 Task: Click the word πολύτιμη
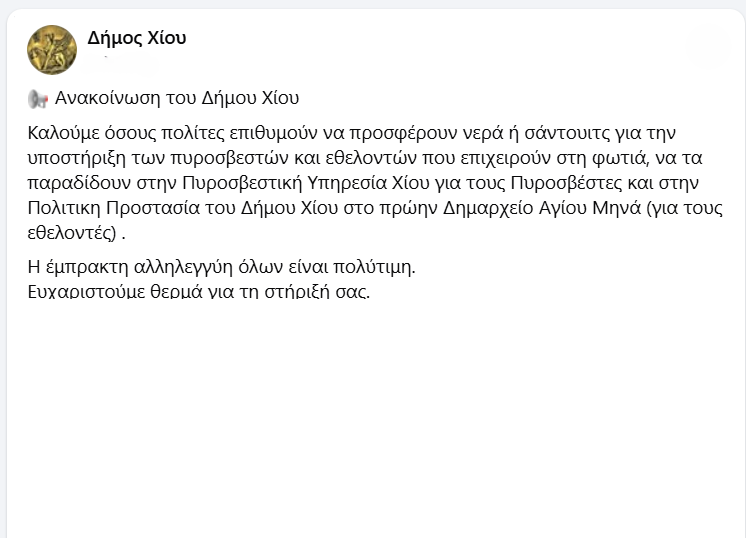point(379,268)
